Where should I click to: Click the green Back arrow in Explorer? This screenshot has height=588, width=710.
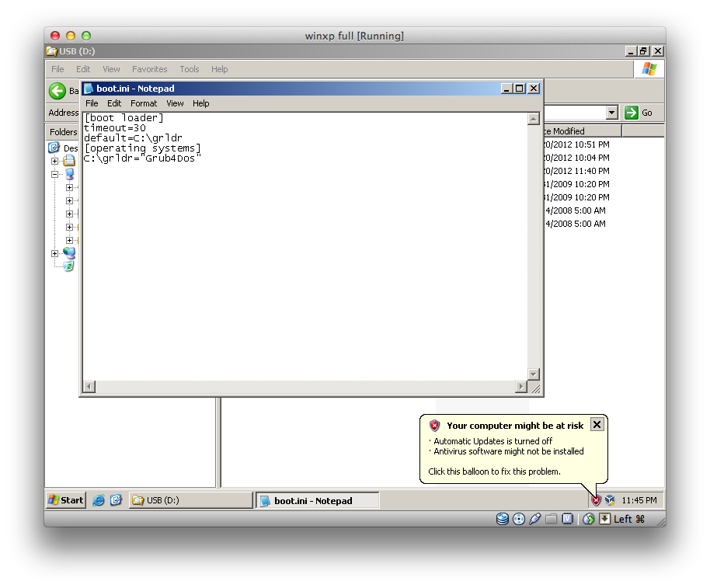pos(57,91)
